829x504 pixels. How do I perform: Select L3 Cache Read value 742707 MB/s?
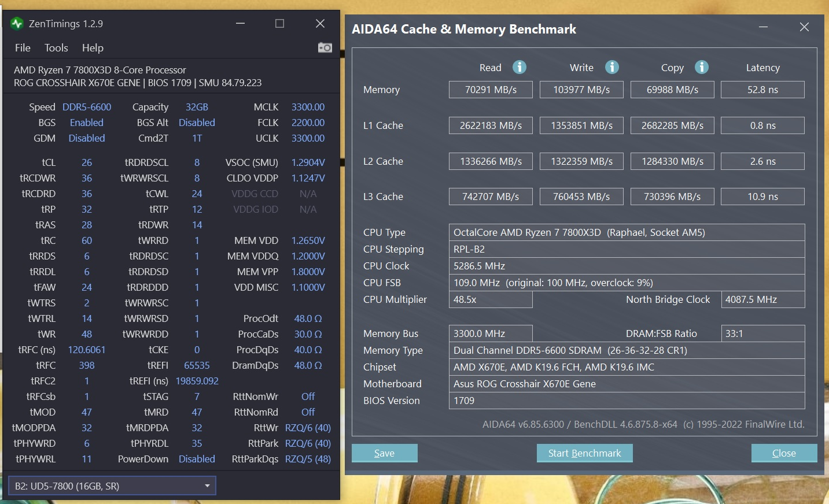(x=491, y=197)
